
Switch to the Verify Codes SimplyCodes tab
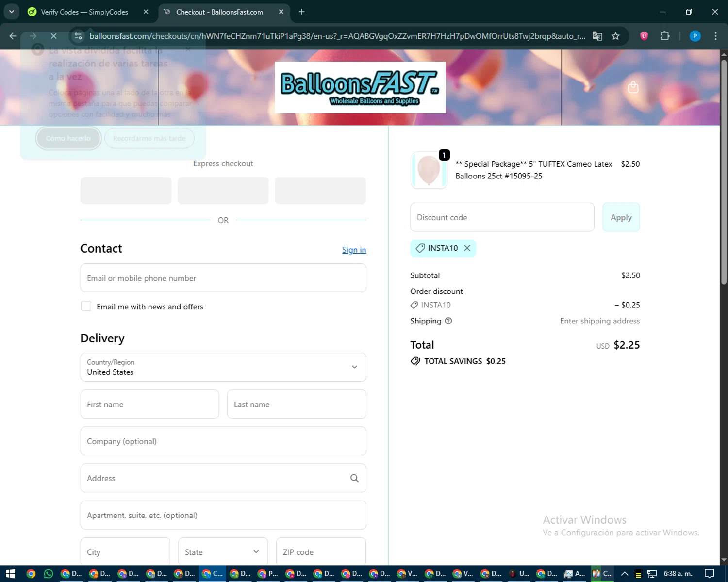84,12
